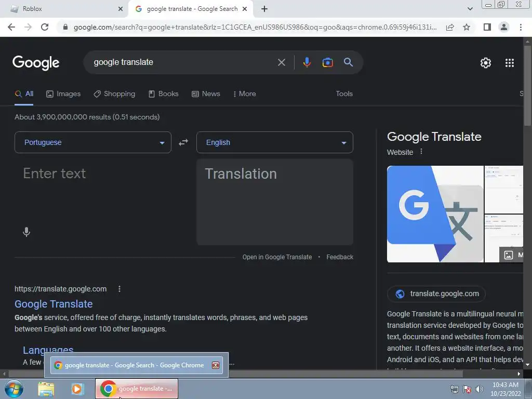Screen dimensions: 532x399
Task: Open File Explorer from the taskbar
Action: tap(46, 389)
